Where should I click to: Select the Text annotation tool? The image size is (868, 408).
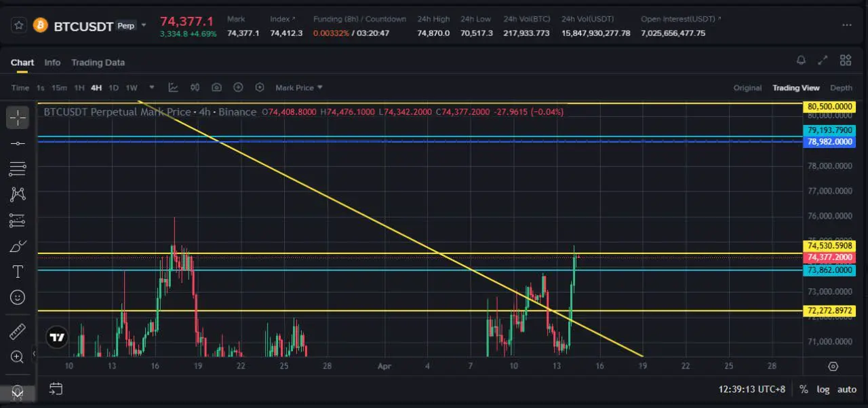point(18,272)
